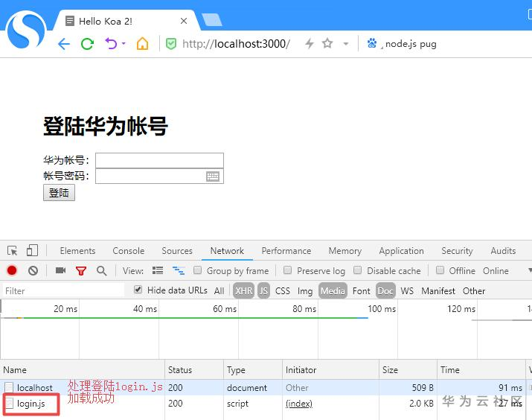532x420 pixels.
Task: Toggle the JS filter
Action: pos(263,290)
